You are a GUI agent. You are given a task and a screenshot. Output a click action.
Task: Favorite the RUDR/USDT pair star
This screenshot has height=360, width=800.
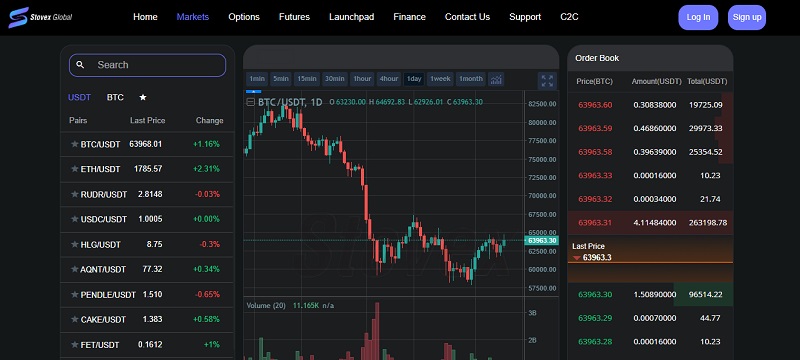pyautogui.click(x=74, y=194)
